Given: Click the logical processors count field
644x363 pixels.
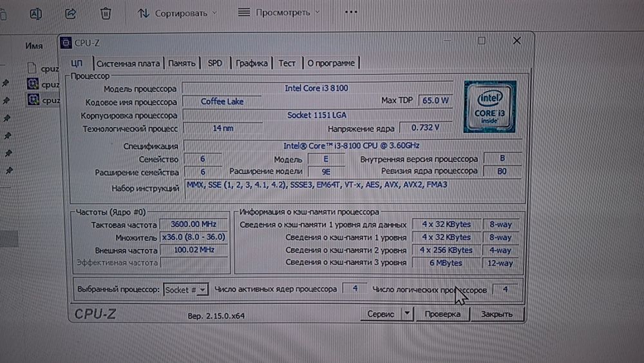Looking at the screenshot, I should 505,289.
